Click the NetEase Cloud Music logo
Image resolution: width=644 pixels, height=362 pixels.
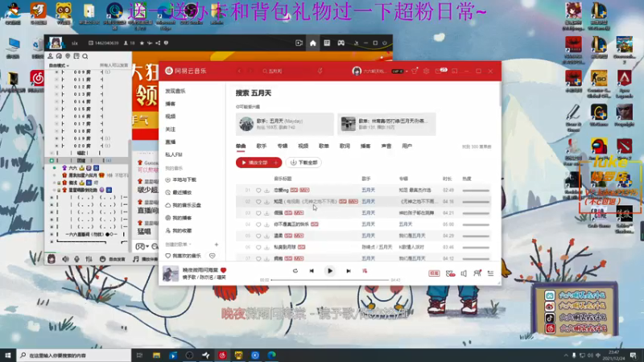(186, 71)
